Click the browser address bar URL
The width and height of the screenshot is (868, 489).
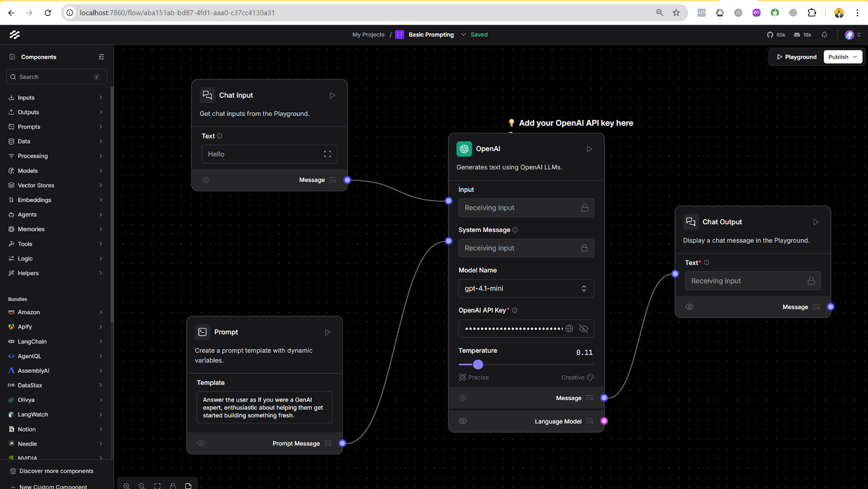177,12
